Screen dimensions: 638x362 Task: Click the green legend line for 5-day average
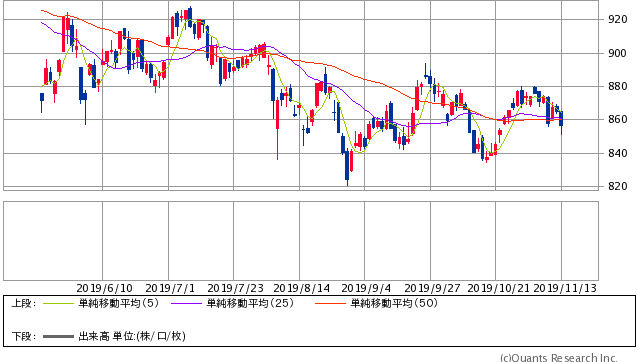click(x=58, y=303)
